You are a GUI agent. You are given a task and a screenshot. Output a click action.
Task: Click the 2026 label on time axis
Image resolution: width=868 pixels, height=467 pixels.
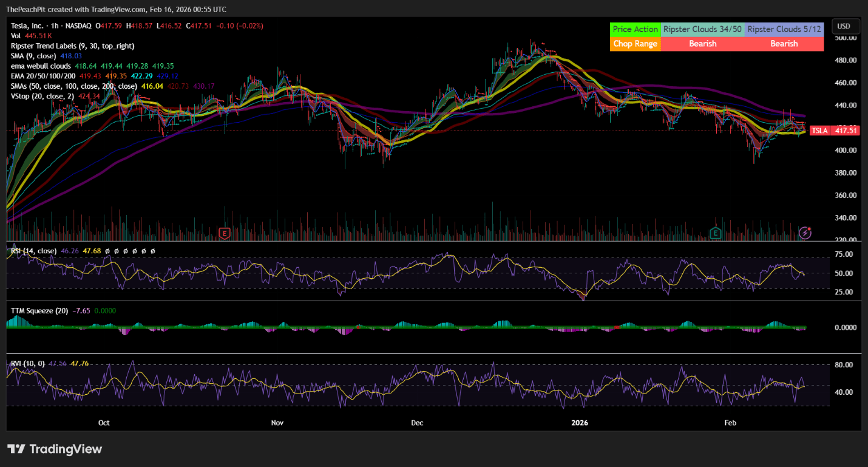(580, 422)
